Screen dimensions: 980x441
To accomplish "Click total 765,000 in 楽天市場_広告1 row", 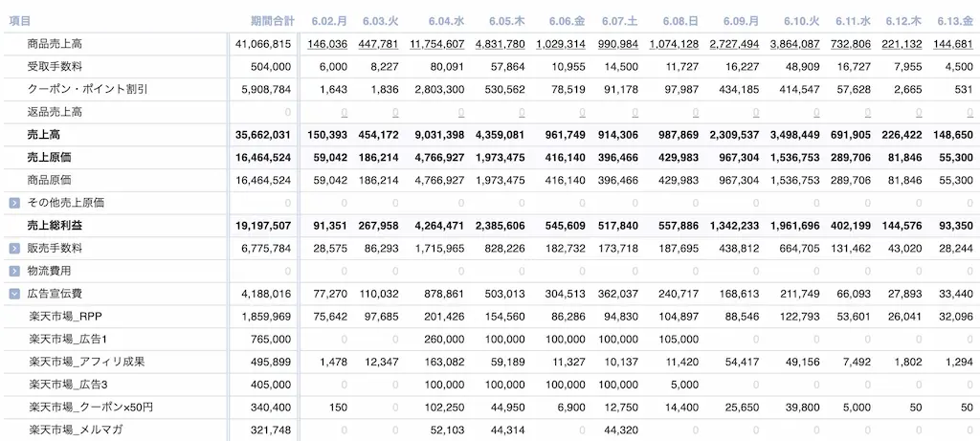I will [271, 340].
